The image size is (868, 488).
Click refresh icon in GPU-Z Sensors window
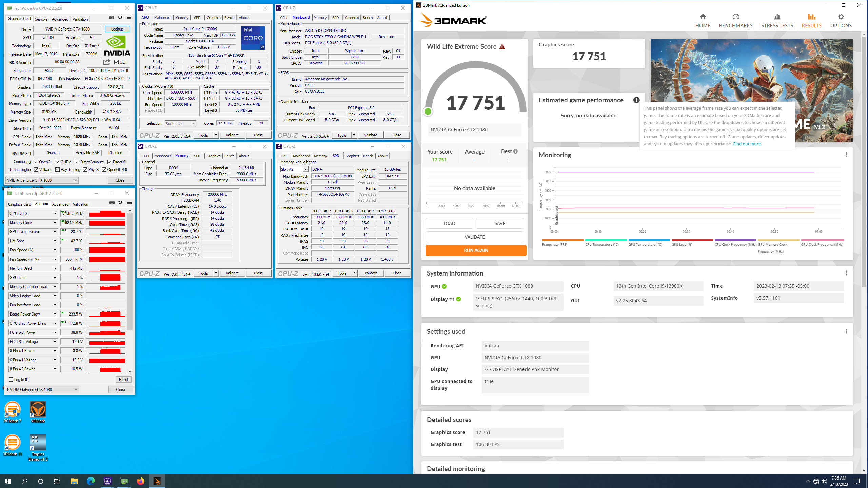tap(120, 202)
